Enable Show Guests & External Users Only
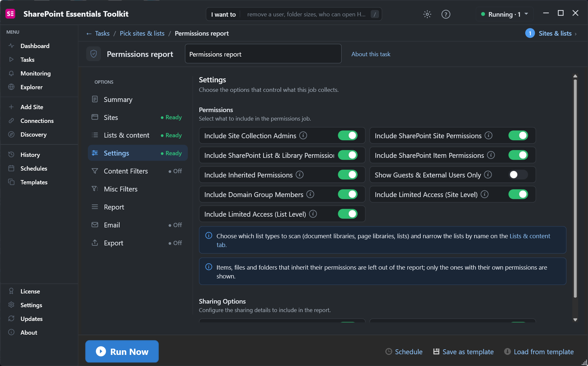This screenshot has width=588, height=366. click(x=518, y=175)
